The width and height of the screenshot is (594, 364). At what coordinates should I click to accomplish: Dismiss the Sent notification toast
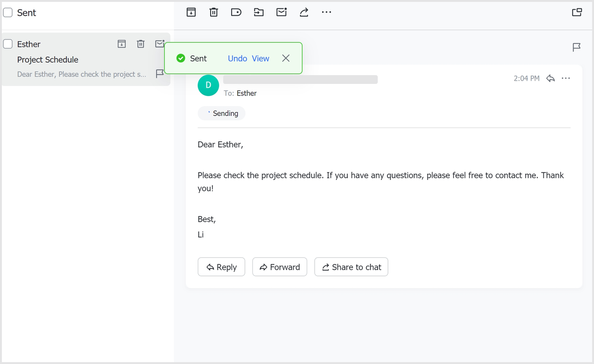[286, 58]
